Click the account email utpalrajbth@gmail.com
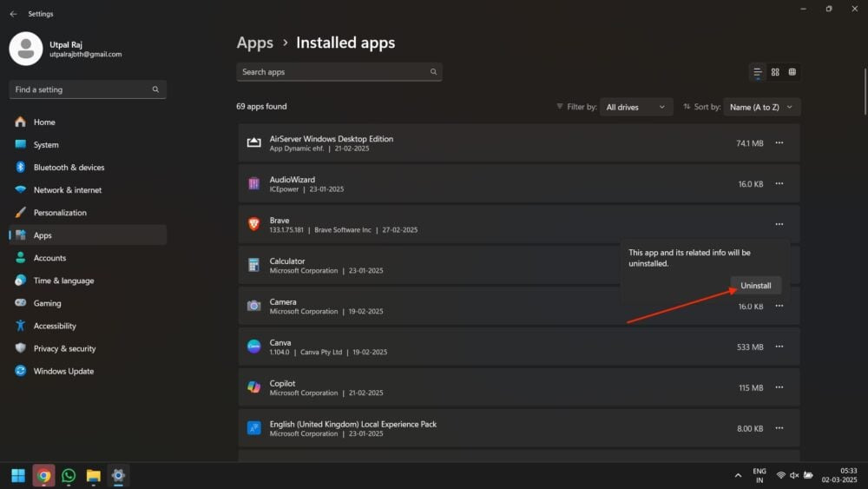This screenshot has height=489, width=868. point(85,54)
